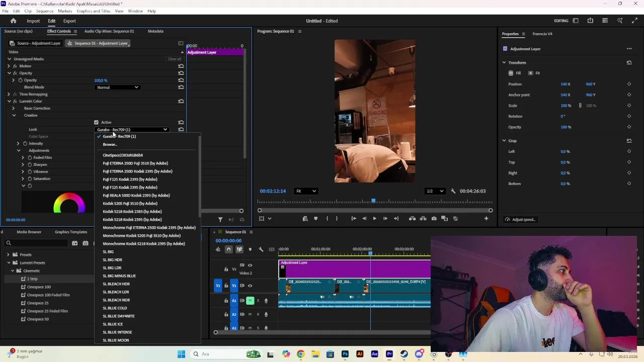Select Cinespace 100 preset

pyautogui.click(x=39, y=287)
